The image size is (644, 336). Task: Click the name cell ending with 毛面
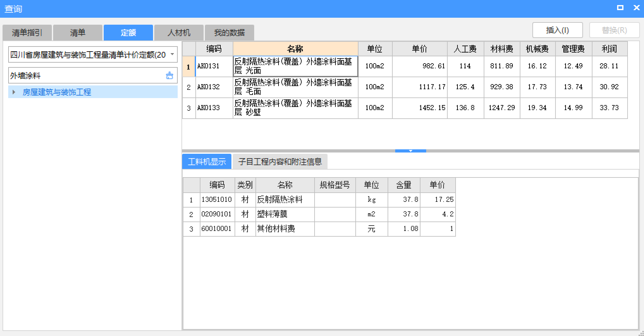[x=295, y=87]
